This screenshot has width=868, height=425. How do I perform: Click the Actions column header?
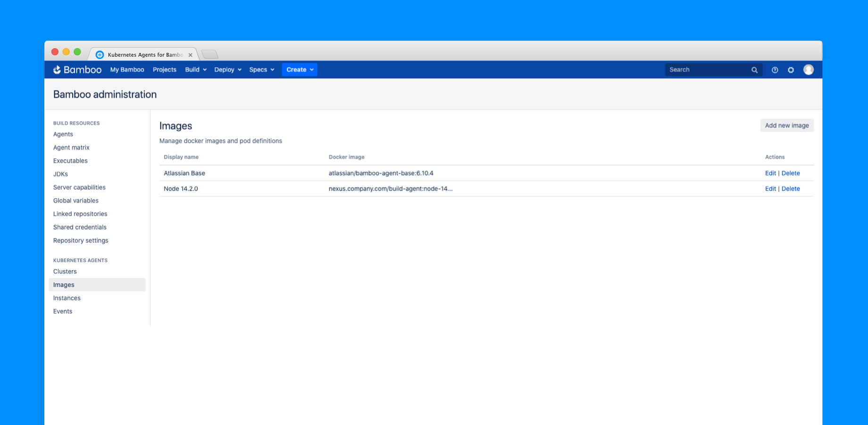[775, 157]
